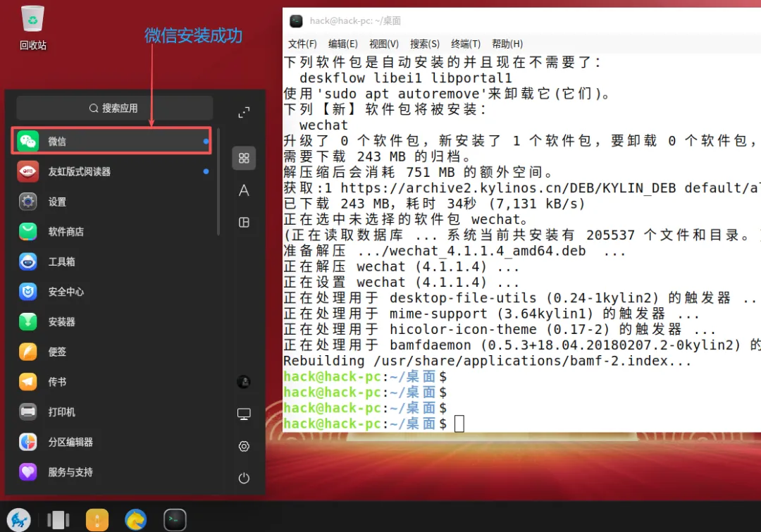This screenshot has width=761, height=532.
Task: Click the power button in start menu
Action: point(244,478)
